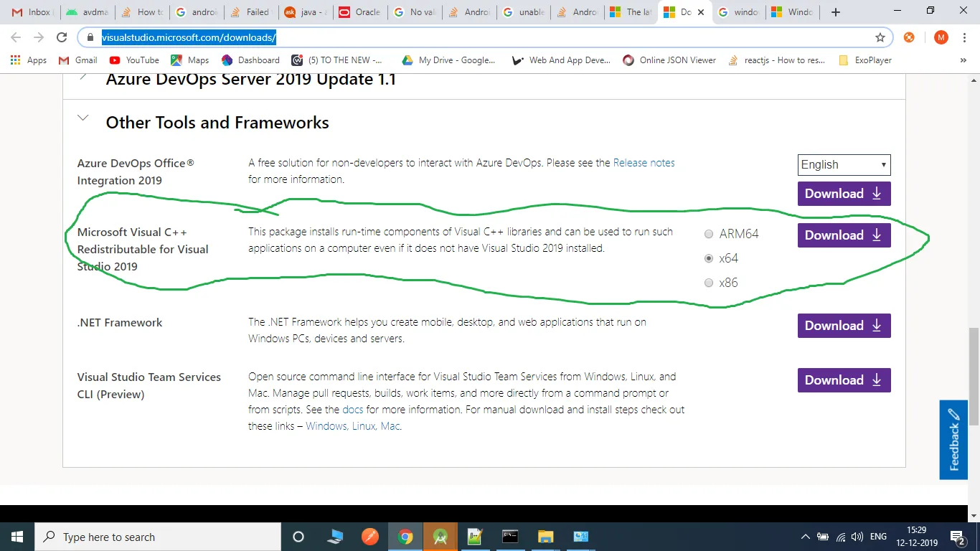This screenshot has width=980, height=551.
Task: Open the orange extension icon beside the address bar
Action: pos(909,37)
